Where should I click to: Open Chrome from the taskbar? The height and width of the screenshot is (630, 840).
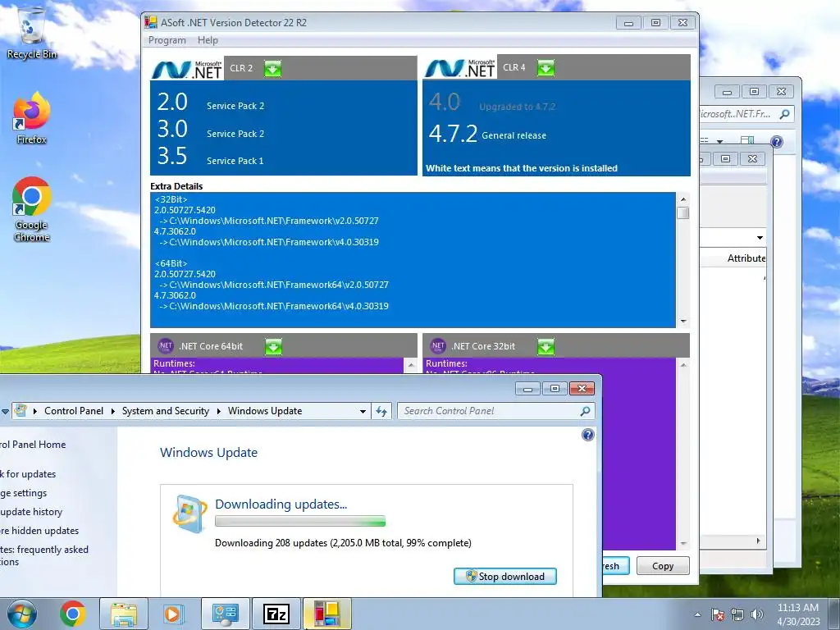point(73,614)
